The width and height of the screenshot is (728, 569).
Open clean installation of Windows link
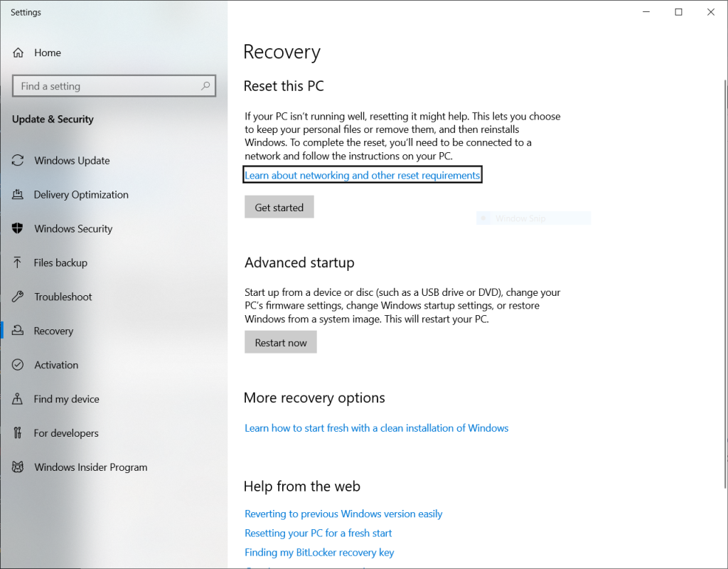click(376, 427)
